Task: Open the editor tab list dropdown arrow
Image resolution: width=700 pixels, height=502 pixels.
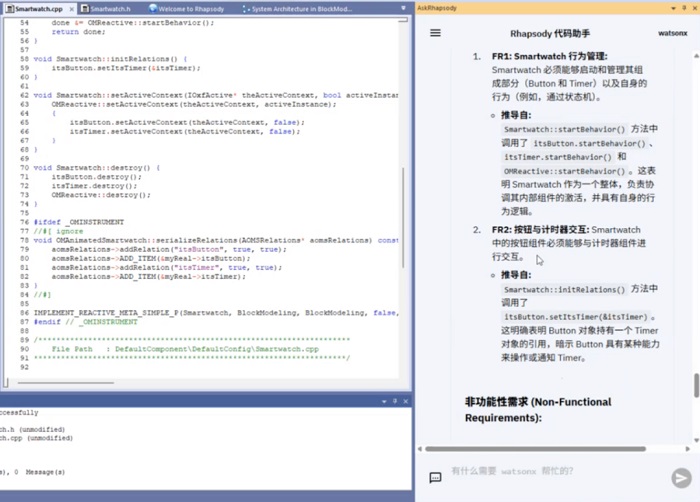Action: [x=403, y=8]
